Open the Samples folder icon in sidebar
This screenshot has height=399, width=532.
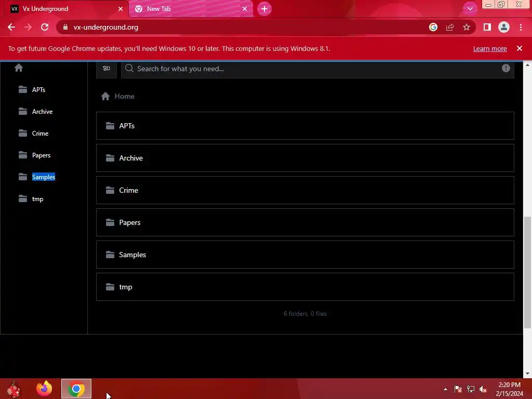click(23, 177)
